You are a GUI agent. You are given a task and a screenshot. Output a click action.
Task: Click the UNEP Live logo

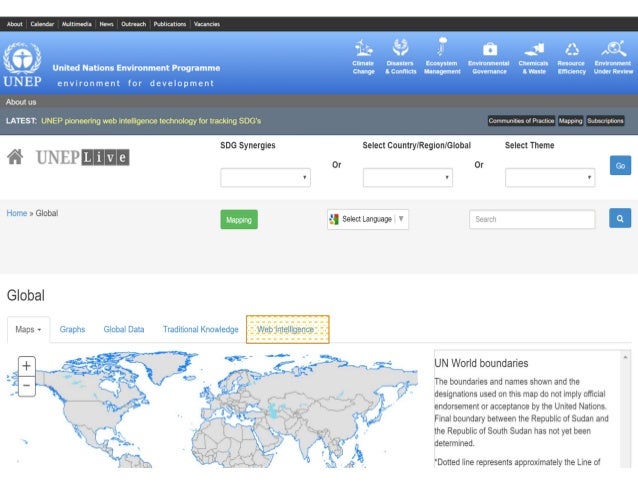pyautogui.click(x=83, y=157)
